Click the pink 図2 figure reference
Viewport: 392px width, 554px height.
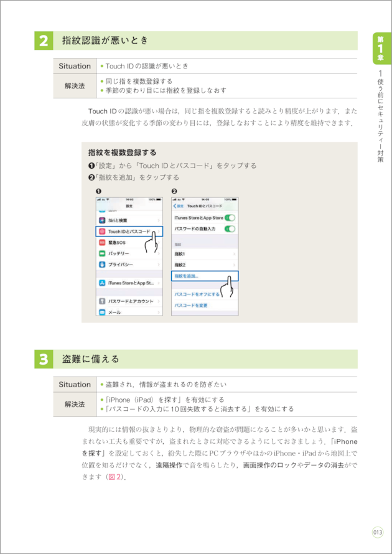point(113,477)
